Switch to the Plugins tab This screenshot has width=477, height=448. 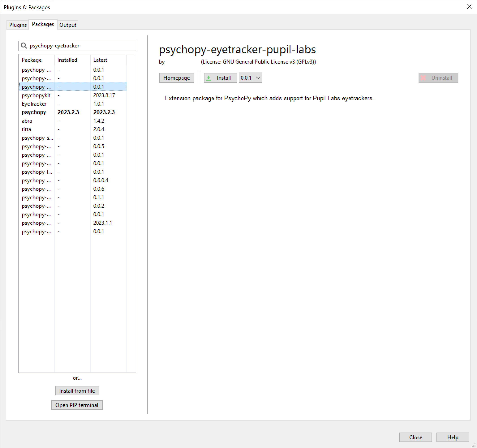(18, 25)
